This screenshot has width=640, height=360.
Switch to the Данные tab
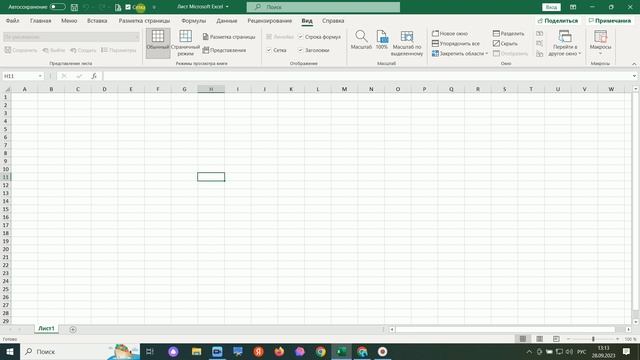(x=227, y=21)
